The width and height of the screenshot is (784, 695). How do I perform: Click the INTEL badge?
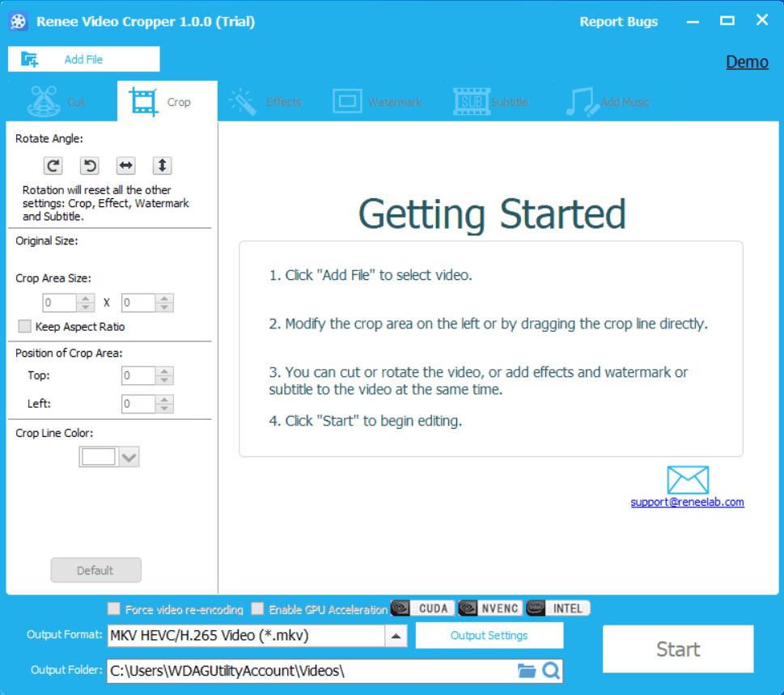(558, 608)
